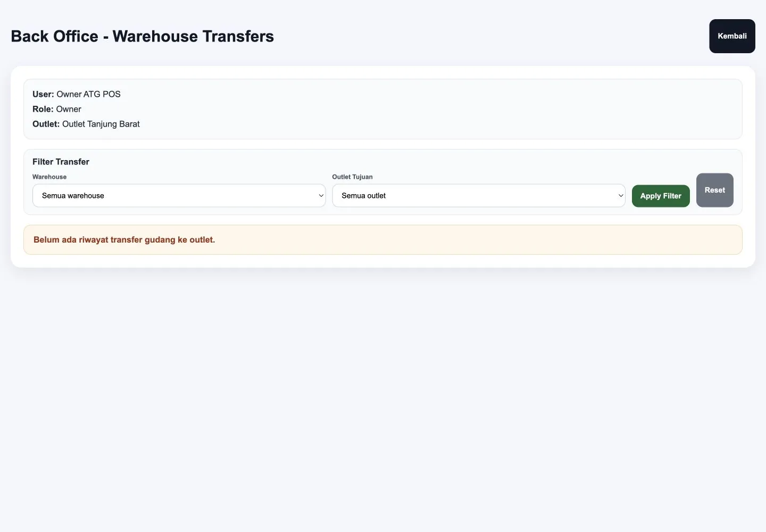This screenshot has width=766, height=532.
Task: Click the Kembali button
Action: [x=732, y=36]
